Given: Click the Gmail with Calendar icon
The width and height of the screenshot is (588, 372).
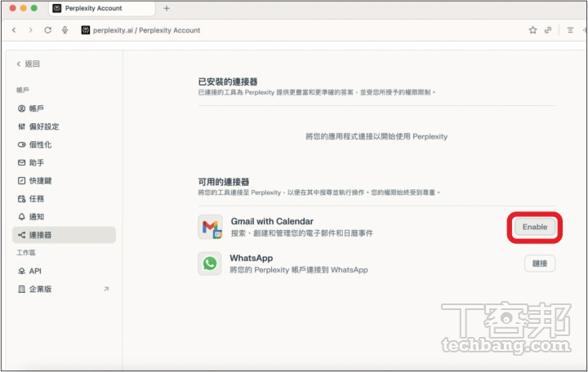Looking at the screenshot, I should [x=211, y=227].
